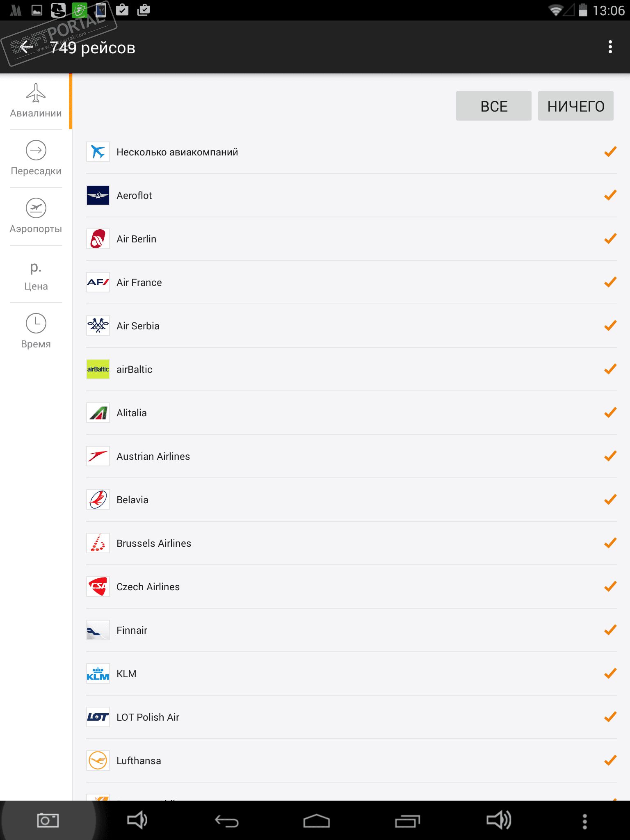Screen dimensions: 630x840
Task: Click the KLM logo icon
Action: [98, 673]
